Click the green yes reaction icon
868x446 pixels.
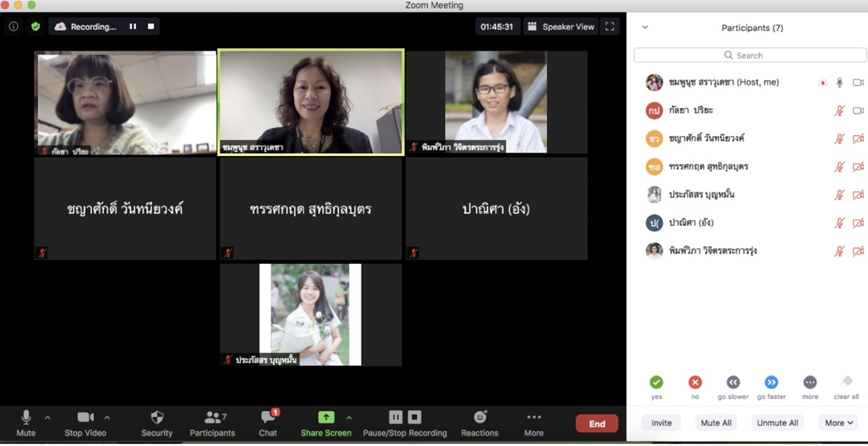(x=656, y=382)
